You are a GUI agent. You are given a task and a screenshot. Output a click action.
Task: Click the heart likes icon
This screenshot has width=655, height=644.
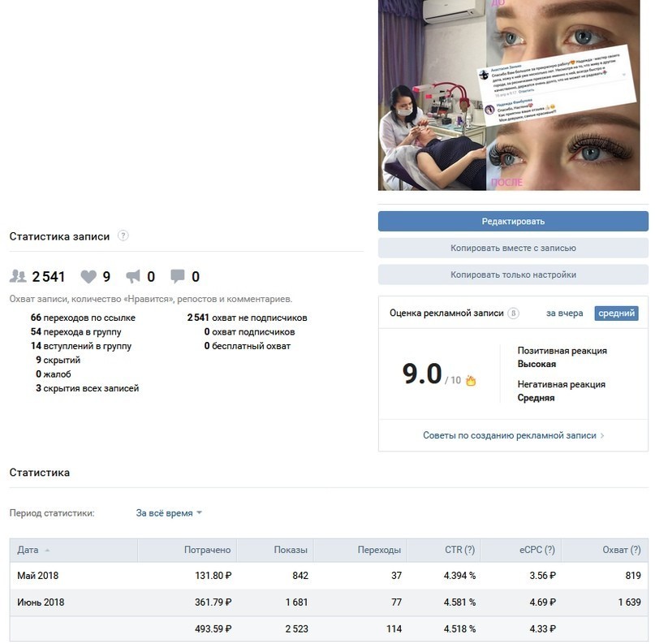tap(88, 277)
